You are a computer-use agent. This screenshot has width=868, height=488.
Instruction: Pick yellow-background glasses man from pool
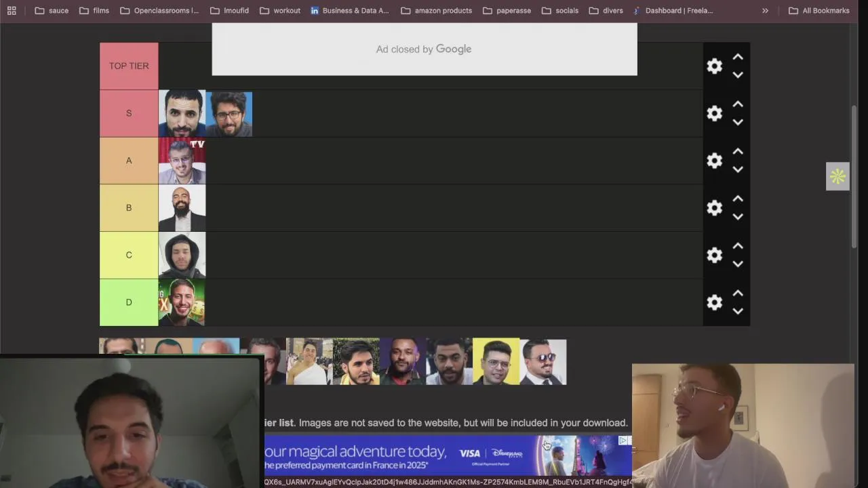[x=496, y=361]
